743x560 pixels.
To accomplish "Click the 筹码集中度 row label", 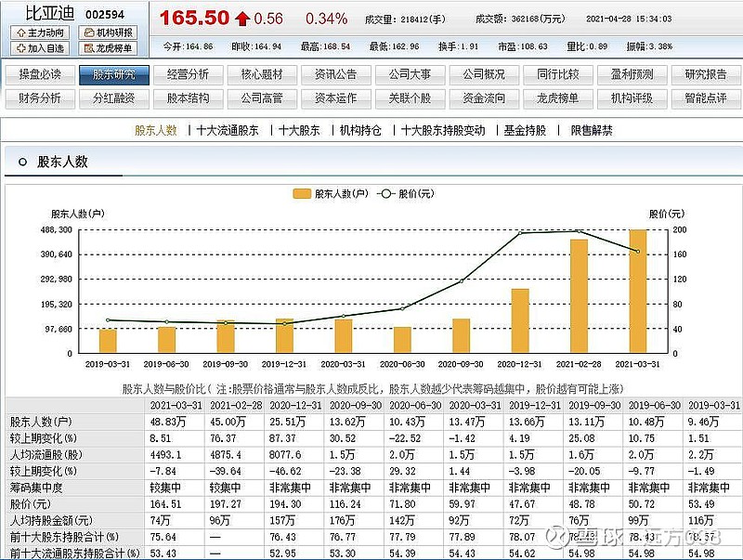I will tap(36, 488).
